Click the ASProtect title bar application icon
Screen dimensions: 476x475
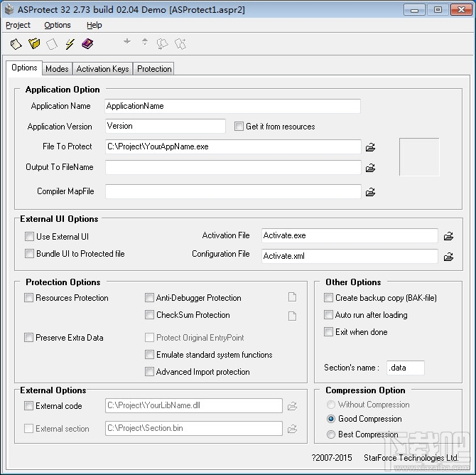pos(9,9)
